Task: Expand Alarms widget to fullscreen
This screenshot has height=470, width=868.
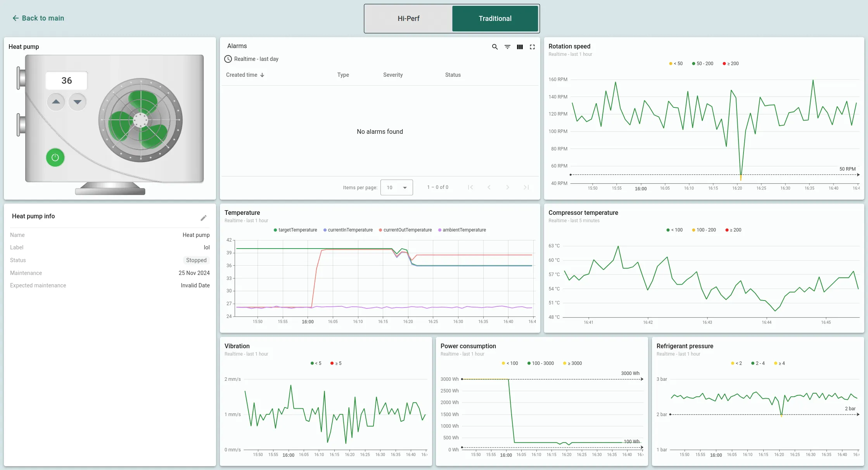Action: (532, 47)
